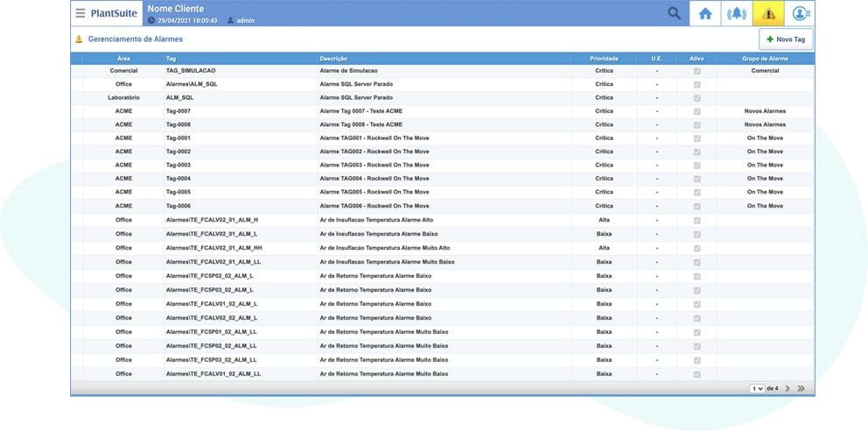This screenshot has height=431, width=868.
Task: Select the TAG_SIMULACAO tag cell
Action: coord(191,71)
